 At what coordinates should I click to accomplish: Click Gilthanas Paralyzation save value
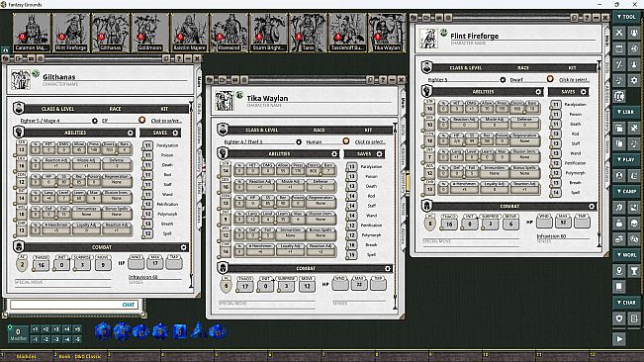pos(147,145)
